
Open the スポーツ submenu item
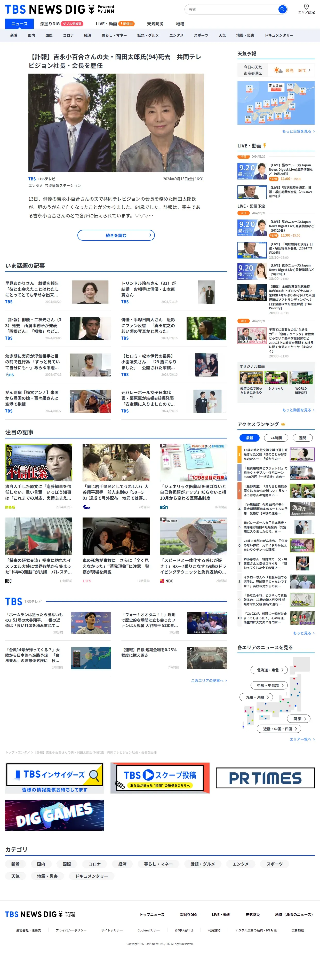(201, 35)
